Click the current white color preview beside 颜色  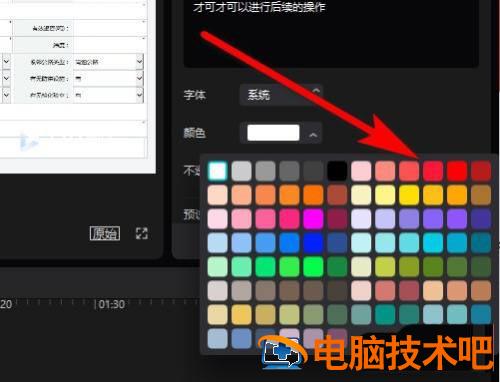pos(273,133)
